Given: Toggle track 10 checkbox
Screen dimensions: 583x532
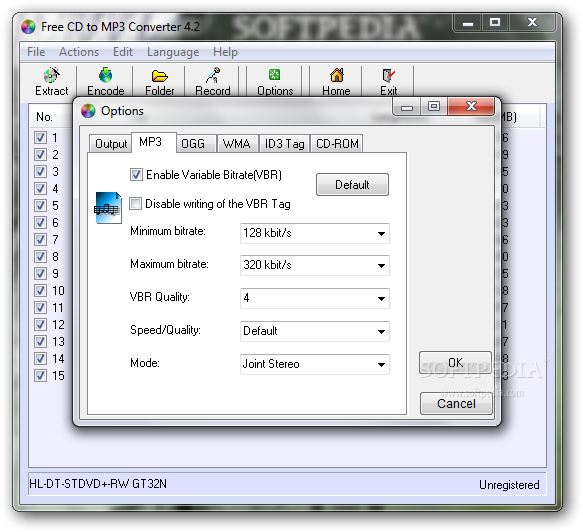Looking at the screenshot, I should (x=41, y=290).
